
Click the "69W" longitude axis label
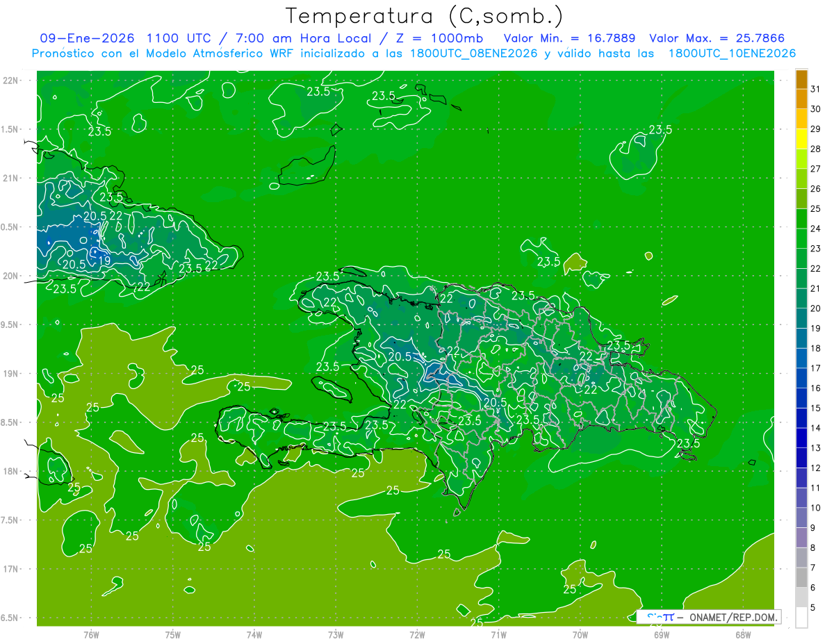pyautogui.click(x=662, y=634)
